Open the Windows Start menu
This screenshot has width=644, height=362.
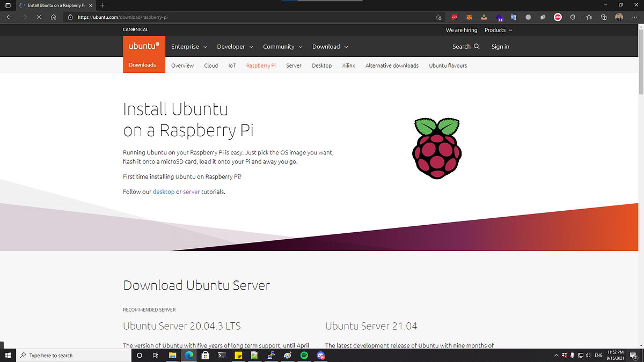[x=8, y=355]
